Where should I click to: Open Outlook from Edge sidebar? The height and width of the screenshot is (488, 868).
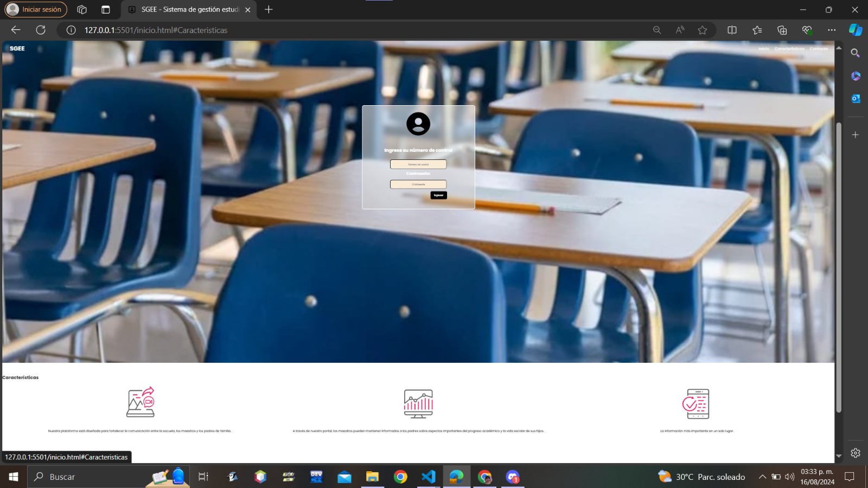(856, 99)
